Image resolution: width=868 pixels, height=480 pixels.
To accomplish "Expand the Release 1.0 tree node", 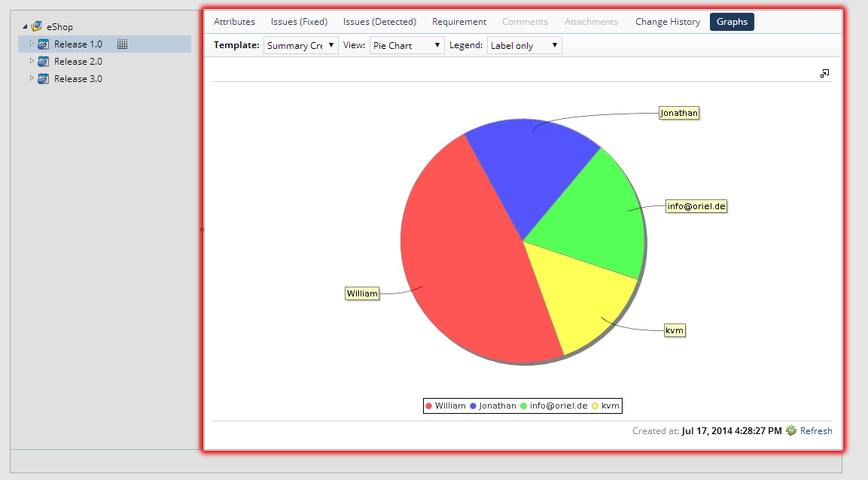I will tap(32, 44).
